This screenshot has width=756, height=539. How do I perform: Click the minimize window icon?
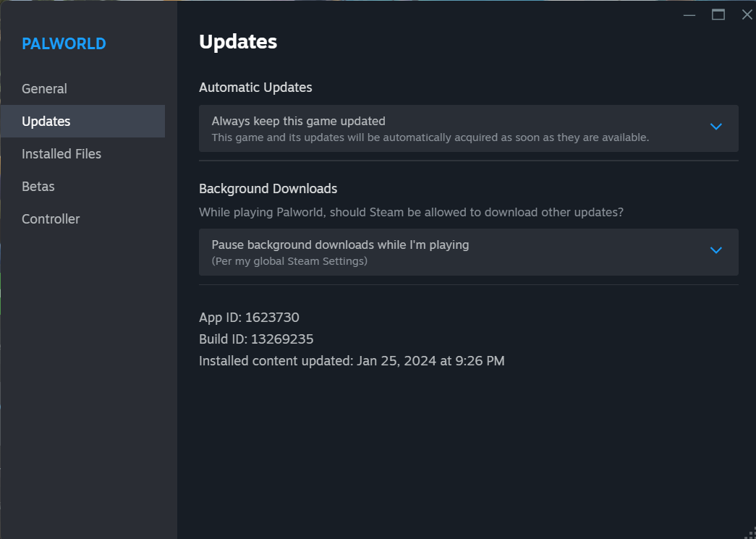click(689, 14)
